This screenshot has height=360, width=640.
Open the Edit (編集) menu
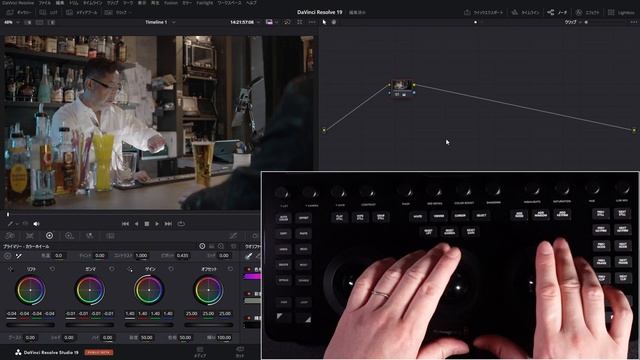point(60,3)
